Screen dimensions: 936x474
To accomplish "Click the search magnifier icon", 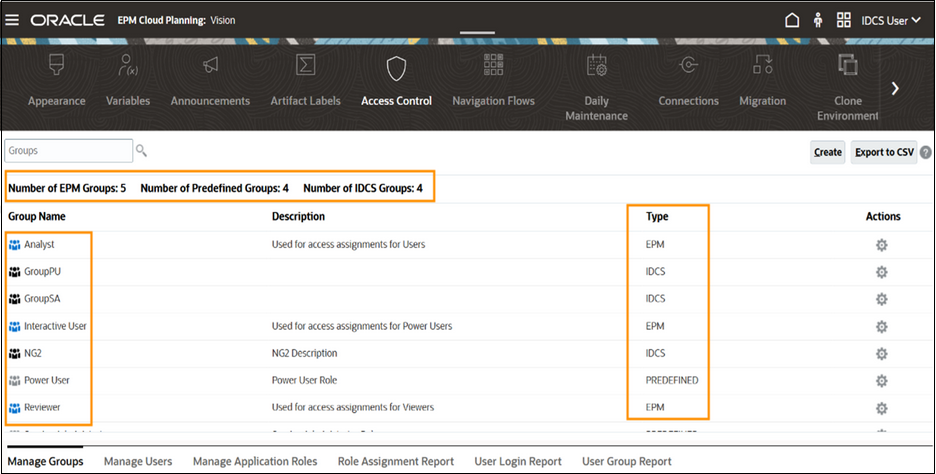I will [141, 150].
